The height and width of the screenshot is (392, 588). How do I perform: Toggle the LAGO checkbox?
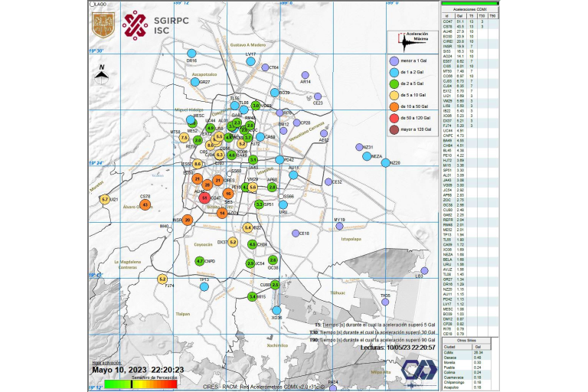point(93,5)
